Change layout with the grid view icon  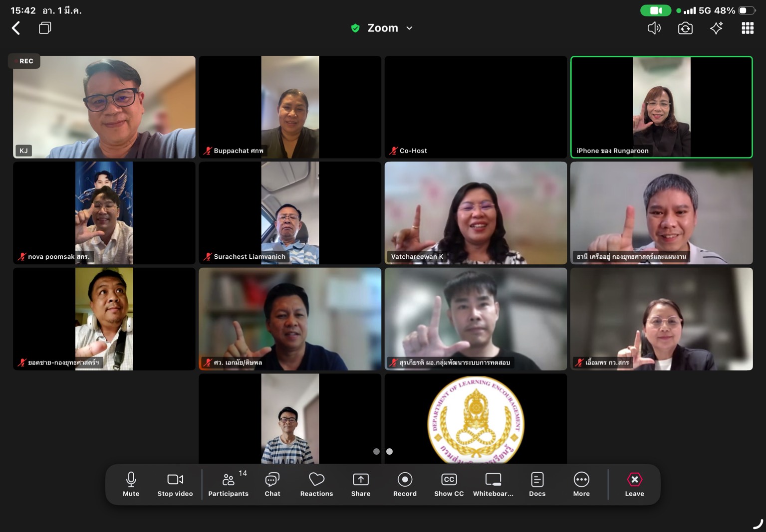tap(747, 28)
